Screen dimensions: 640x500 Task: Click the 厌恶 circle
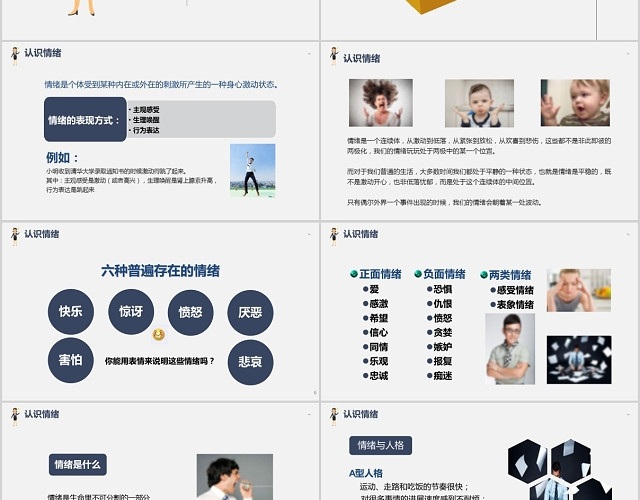(x=250, y=313)
